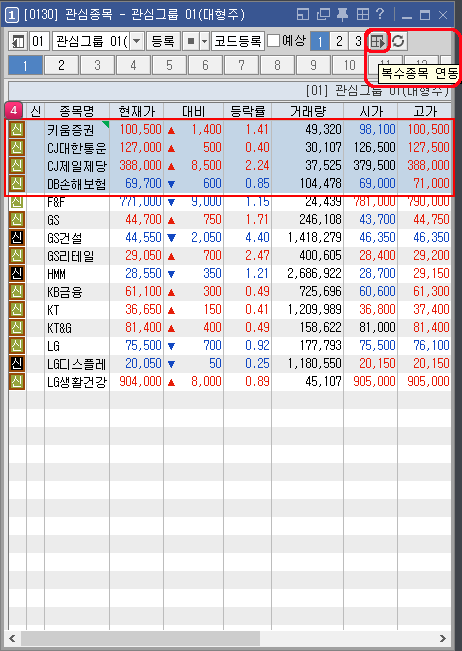Click the 거래량 column header
The height and width of the screenshot is (651, 462).
308,111
